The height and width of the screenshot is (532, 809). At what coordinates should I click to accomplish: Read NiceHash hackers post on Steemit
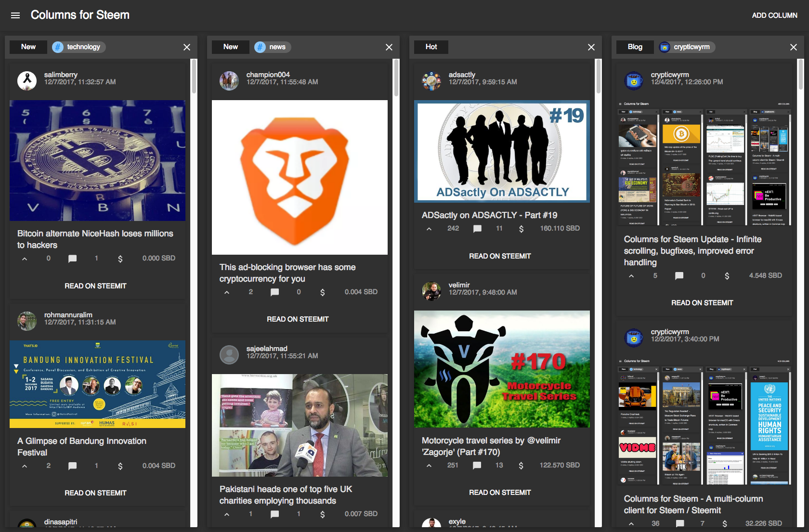[x=96, y=286]
